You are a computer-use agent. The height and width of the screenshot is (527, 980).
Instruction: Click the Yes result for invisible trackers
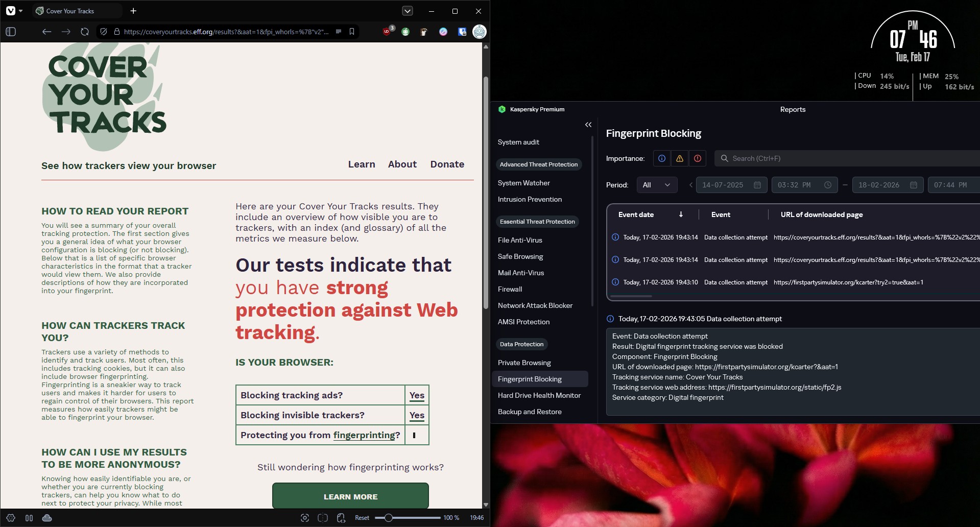417,415
